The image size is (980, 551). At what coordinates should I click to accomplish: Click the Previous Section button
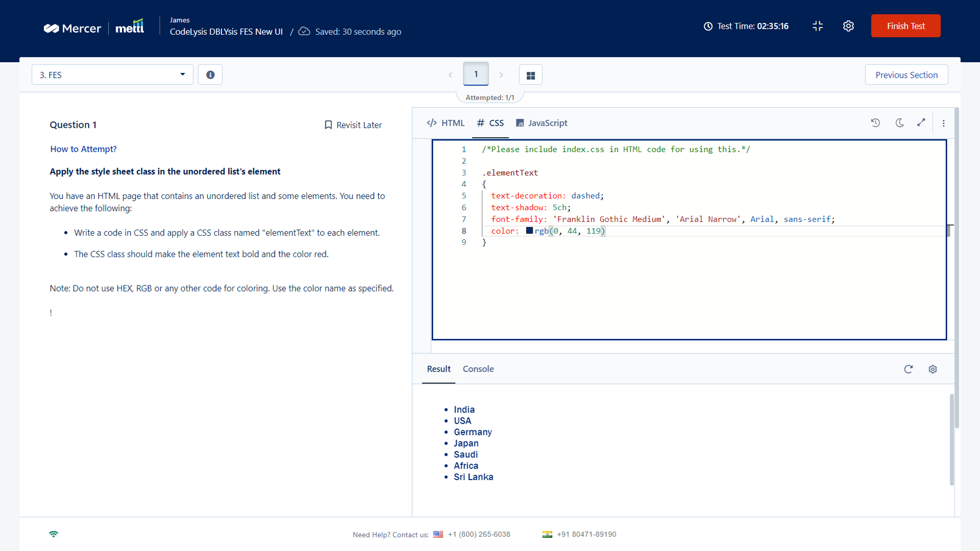(906, 75)
